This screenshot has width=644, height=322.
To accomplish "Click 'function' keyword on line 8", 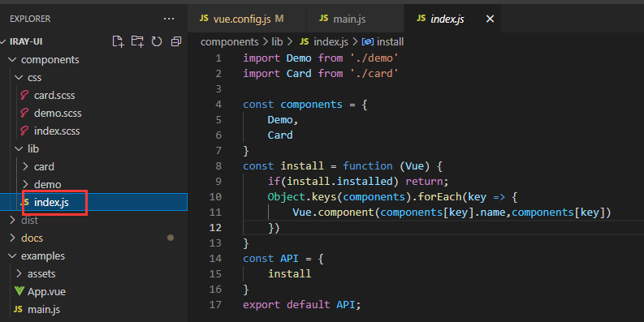I will pyautogui.click(x=368, y=166).
